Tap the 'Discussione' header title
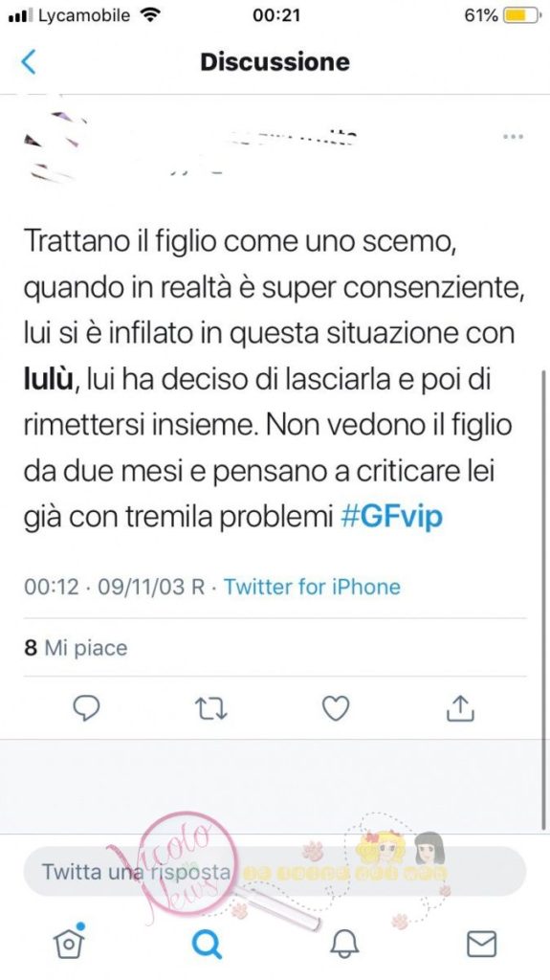 point(275,62)
